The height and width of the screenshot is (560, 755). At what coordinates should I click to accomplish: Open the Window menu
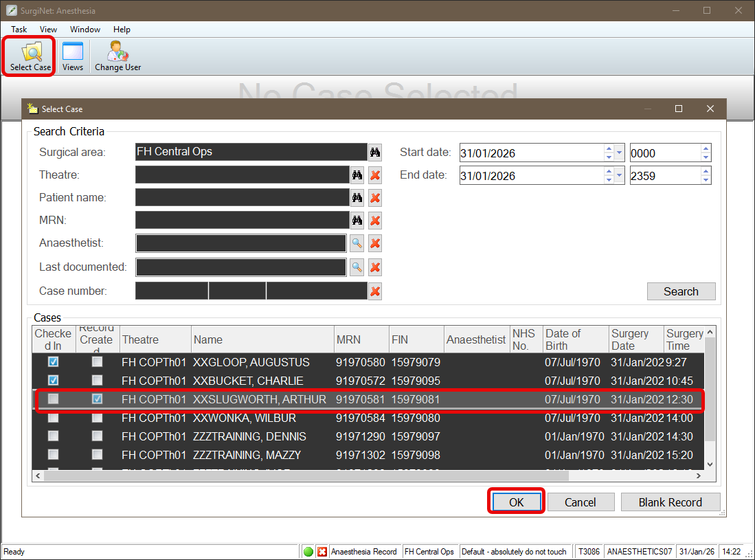pyautogui.click(x=85, y=30)
